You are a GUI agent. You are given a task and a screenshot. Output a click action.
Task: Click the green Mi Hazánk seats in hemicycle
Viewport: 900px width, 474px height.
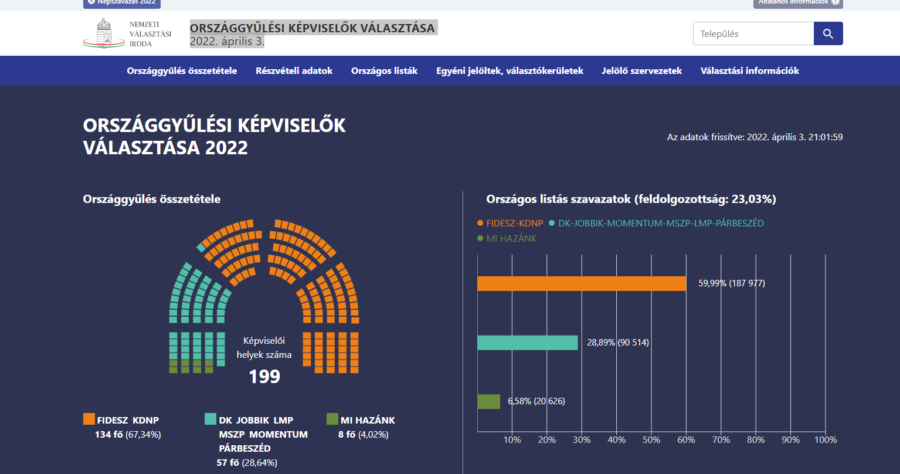coord(191,367)
